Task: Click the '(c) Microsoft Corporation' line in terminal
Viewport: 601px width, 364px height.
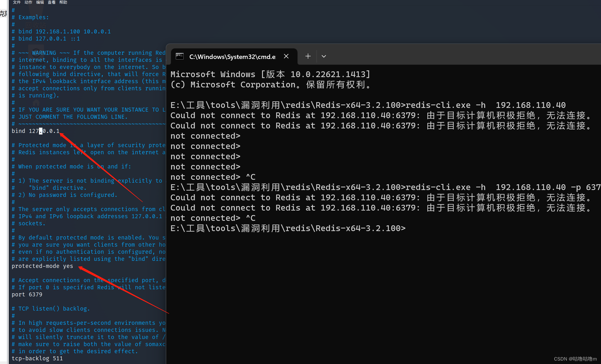Action: point(271,85)
